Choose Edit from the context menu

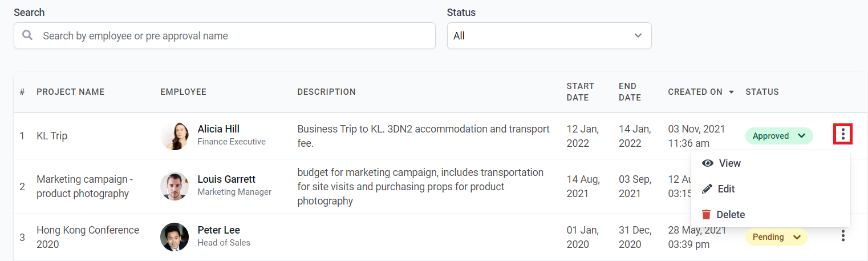coord(726,189)
